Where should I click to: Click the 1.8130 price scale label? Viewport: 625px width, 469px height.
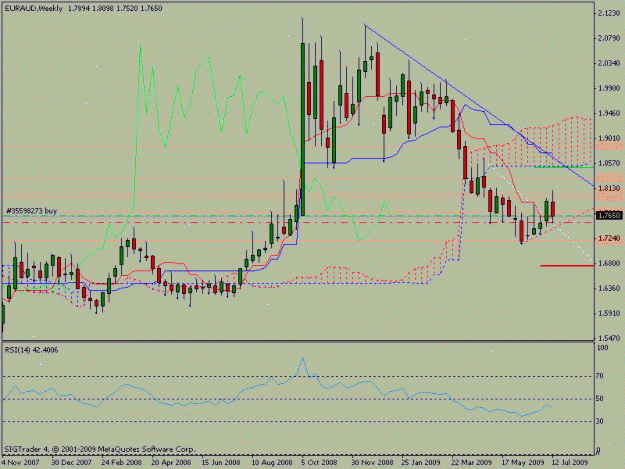pyautogui.click(x=609, y=188)
